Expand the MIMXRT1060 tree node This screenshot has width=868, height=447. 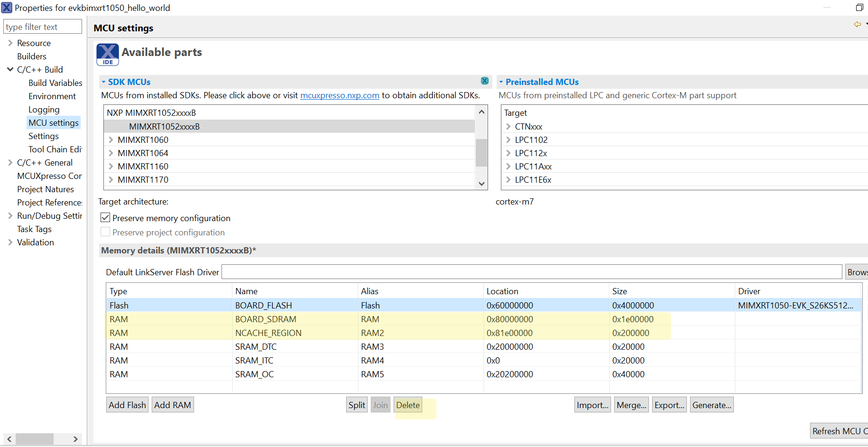coord(111,140)
